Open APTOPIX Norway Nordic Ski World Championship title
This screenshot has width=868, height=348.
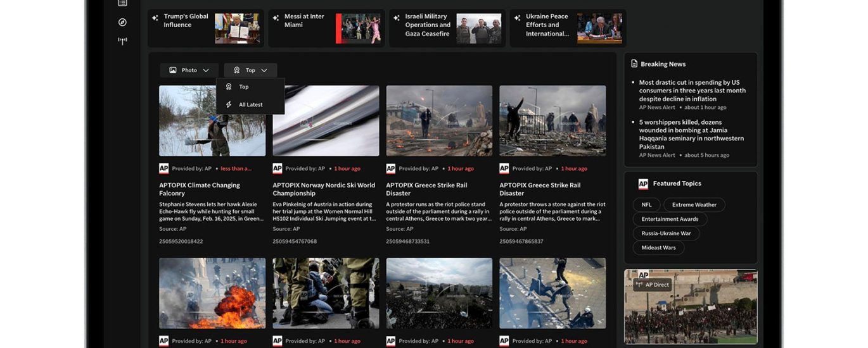(324, 189)
